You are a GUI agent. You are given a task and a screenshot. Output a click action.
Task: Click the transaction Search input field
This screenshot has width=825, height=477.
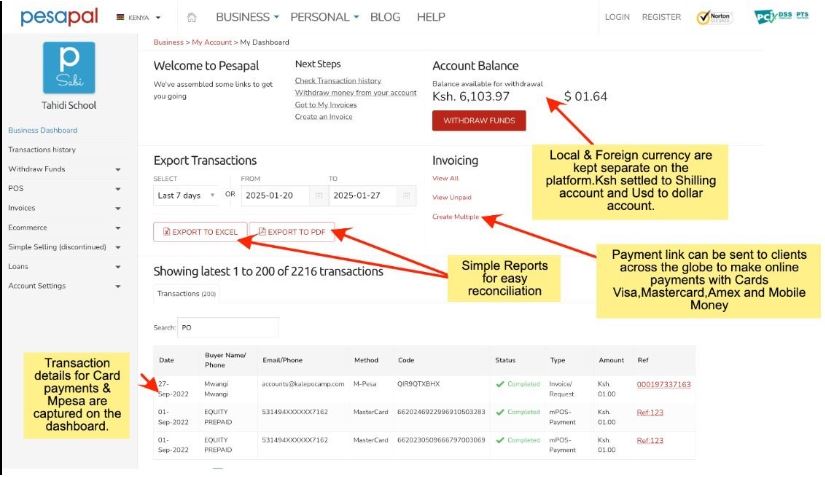(x=228, y=327)
